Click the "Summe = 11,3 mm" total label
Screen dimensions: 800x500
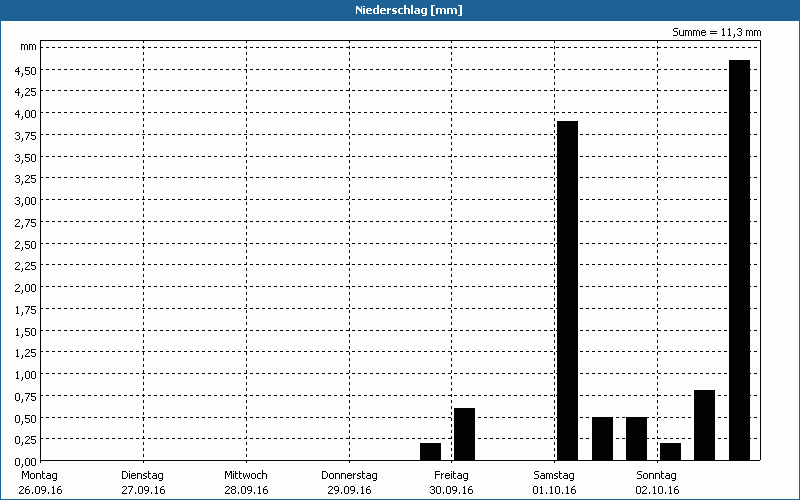(x=716, y=33)
